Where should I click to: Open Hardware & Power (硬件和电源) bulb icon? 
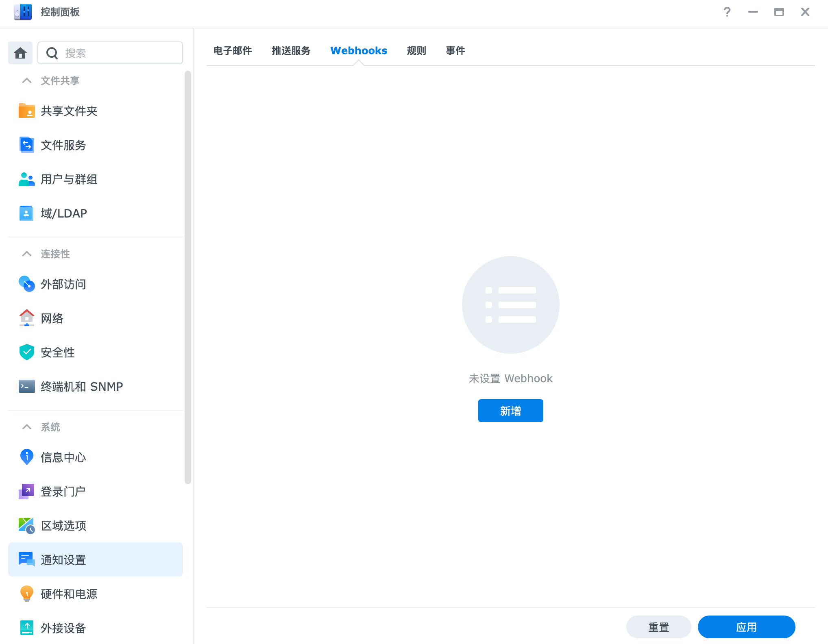click(x=26, y=594)
